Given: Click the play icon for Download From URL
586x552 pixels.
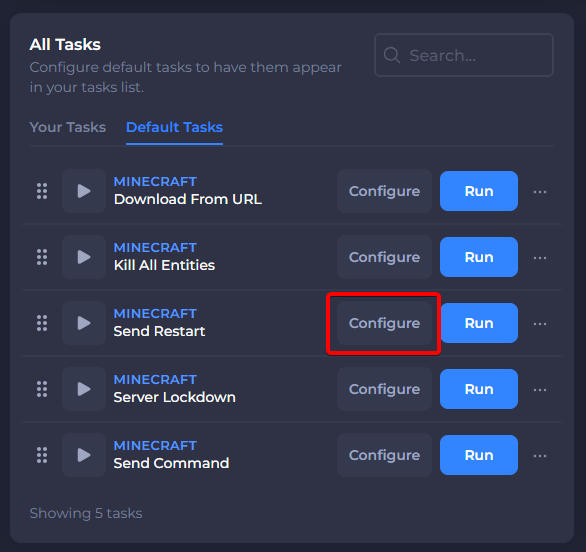Looking at the screenshot, I should point(84,191).
